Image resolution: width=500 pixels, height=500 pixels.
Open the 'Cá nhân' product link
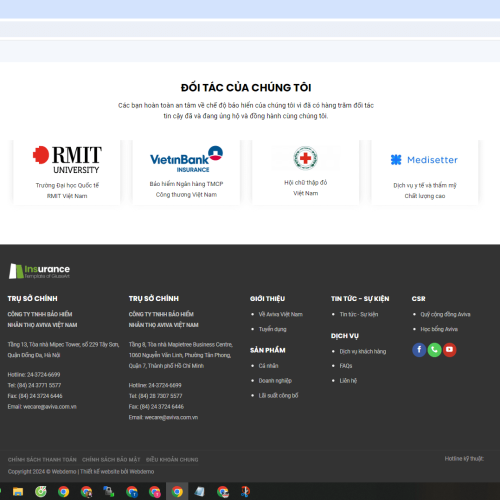(x=268, y=366)
